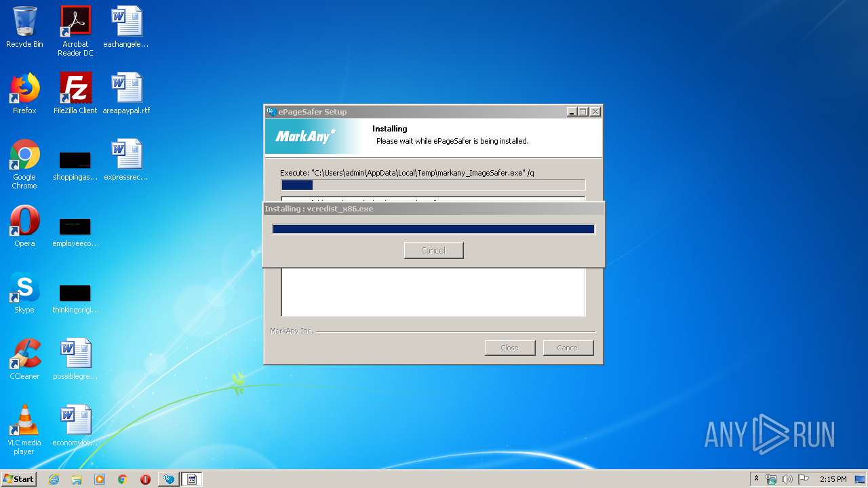Open FileZilla Client shortcut
The width and height of the screenshot is (868, 488).
pos(75,94)
